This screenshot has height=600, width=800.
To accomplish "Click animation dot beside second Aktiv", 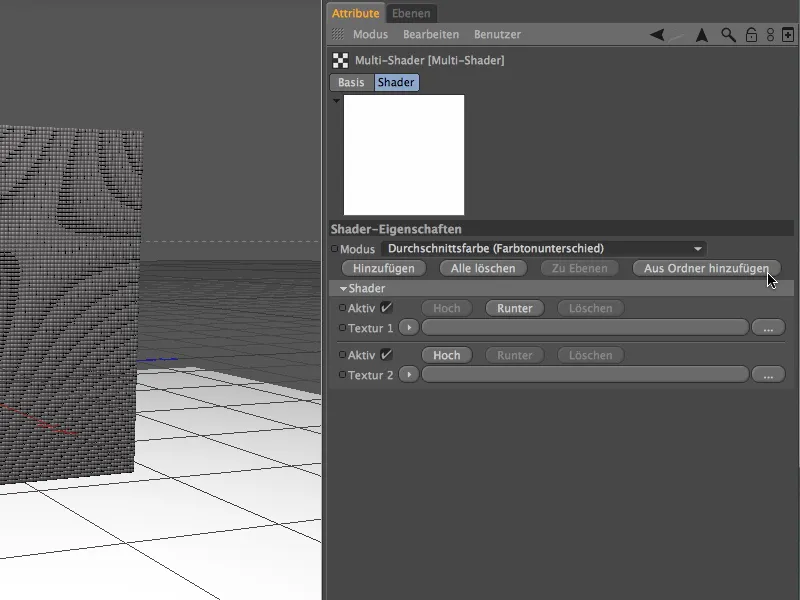I will click(342, 355).
